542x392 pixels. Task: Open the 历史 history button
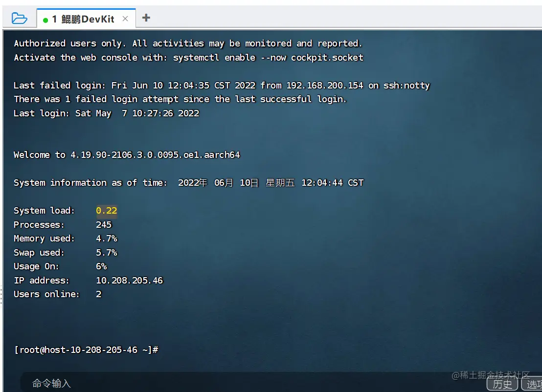click(x=502, y=384)
